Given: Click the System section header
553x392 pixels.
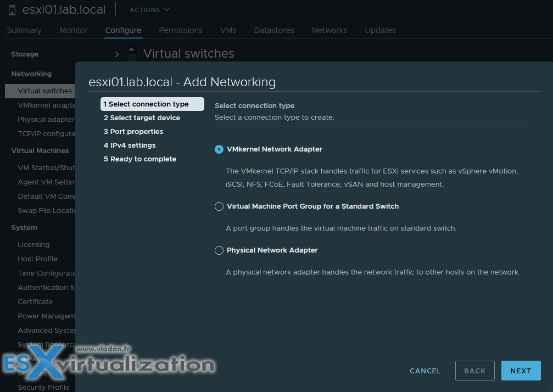Looking at the screenshot, I should [x=24, y=228].
